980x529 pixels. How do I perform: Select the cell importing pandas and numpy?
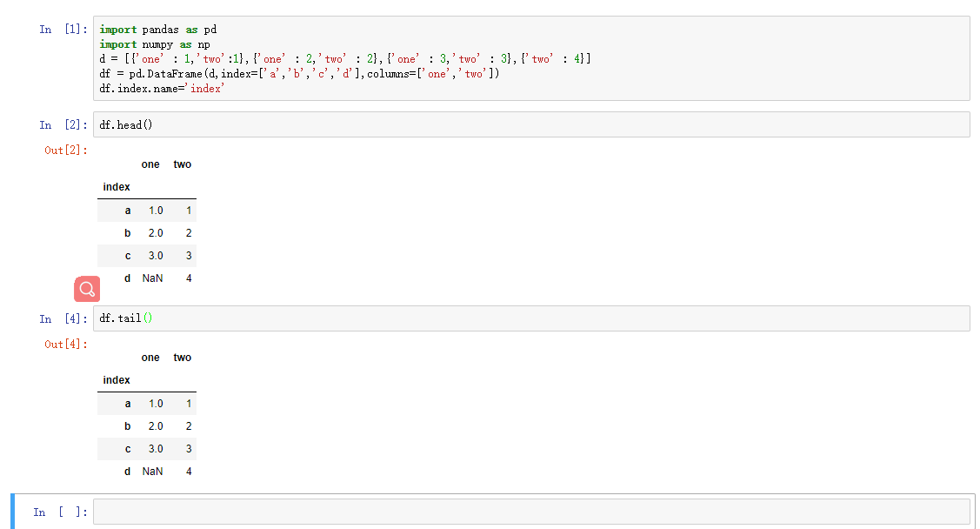[530, 58]
